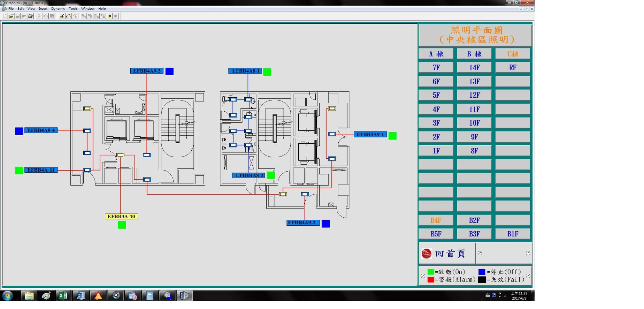Go to floor 14F

(474, 68)
